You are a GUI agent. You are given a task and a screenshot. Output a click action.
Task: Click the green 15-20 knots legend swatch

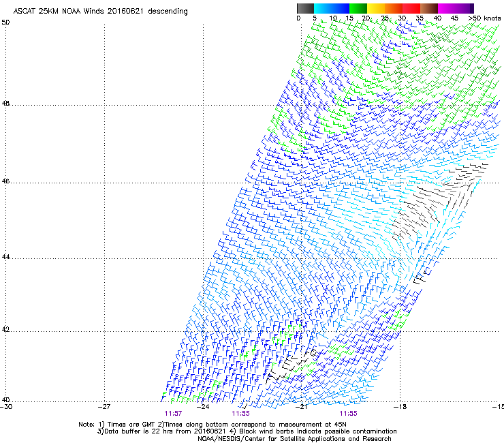(x=358, y=8)
